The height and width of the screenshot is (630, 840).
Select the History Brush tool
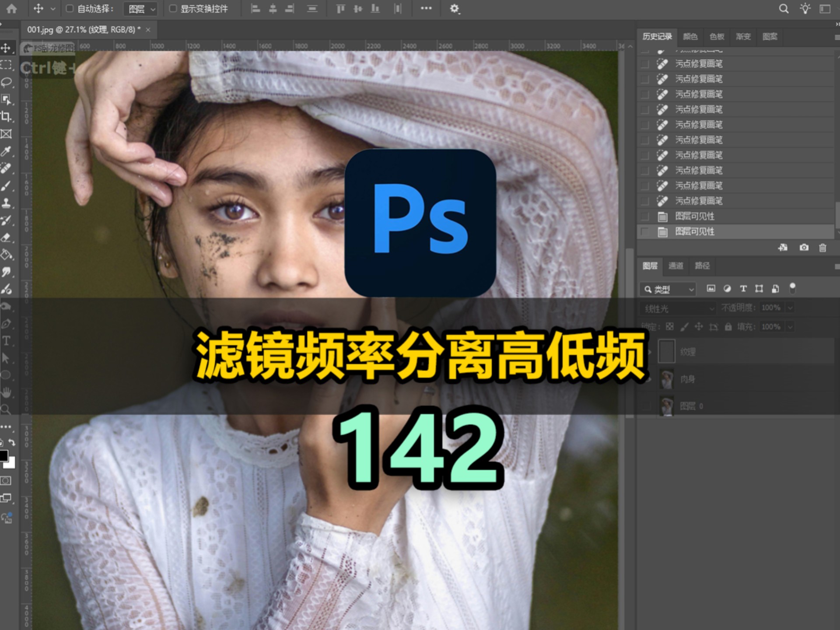click(x=6, y=220)
